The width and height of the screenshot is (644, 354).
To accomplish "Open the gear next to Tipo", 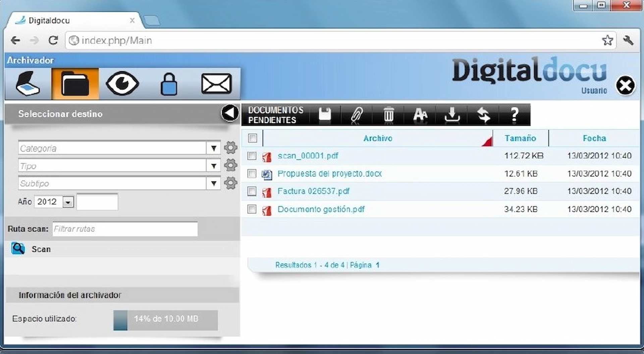I will coord(230,165).
